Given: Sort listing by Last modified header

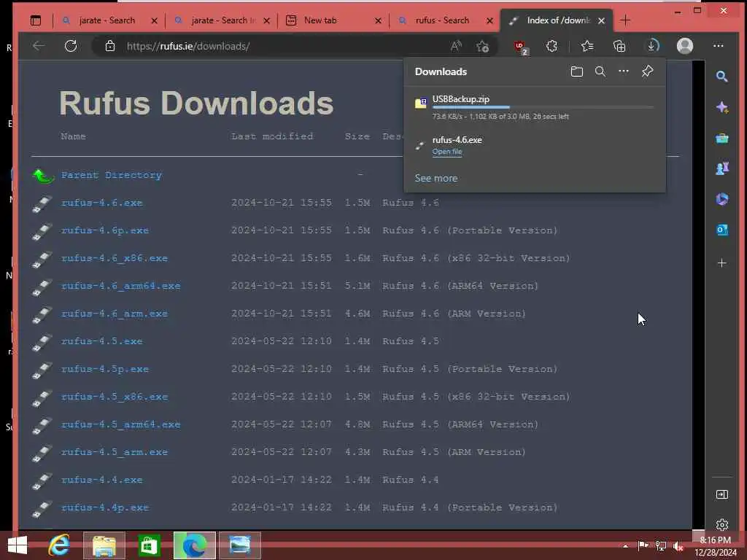Looking at the screenshot, I should click(x=272, y=136).
